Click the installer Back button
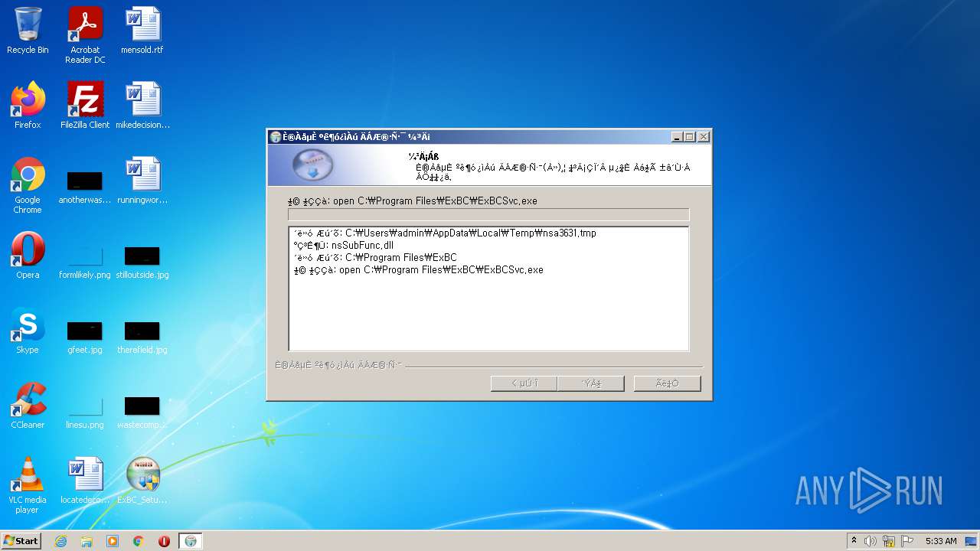The width and height of the screenshot is (980, 551). coord(524,383)
